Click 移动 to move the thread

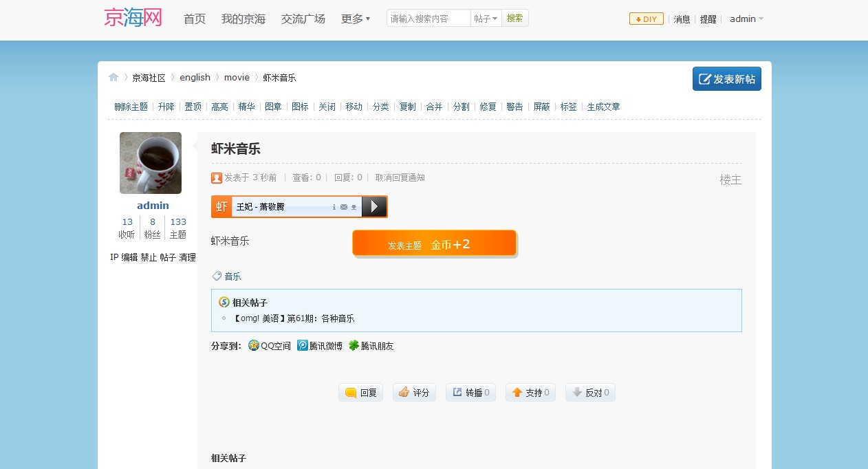point(354,107)
